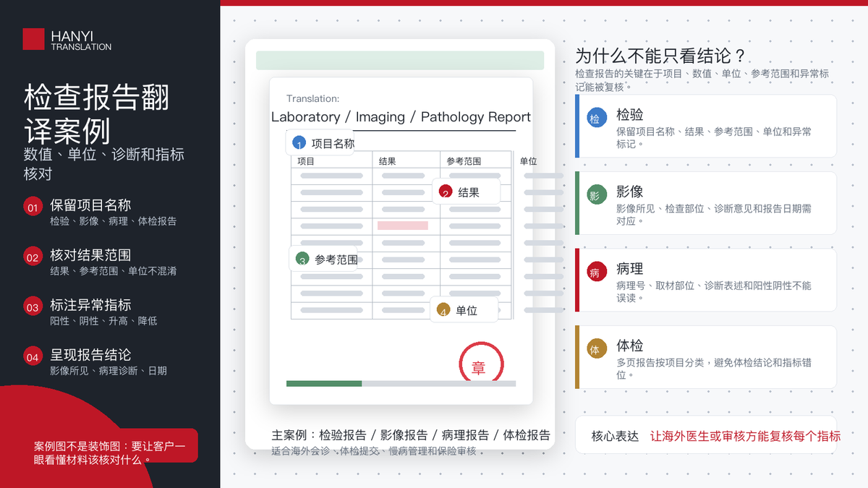Click the 结果 callout label
The image size is (868, 488).
tap(469, 192)
